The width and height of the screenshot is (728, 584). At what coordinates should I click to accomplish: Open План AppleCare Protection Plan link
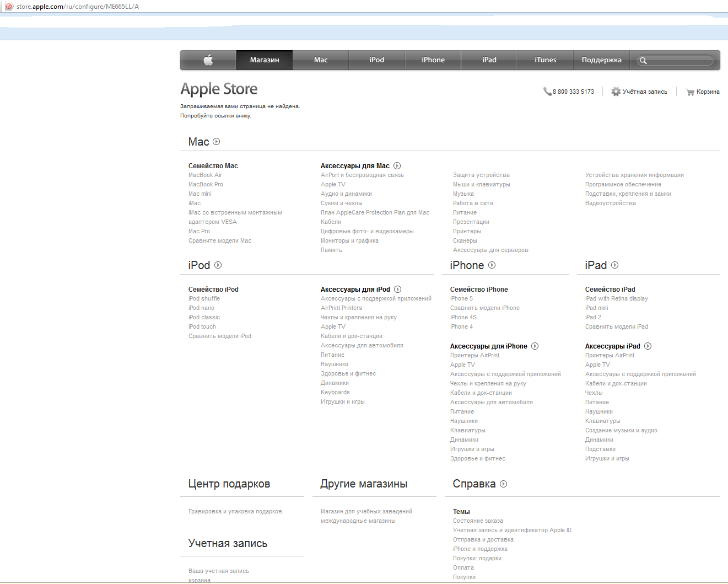[375, 213]
